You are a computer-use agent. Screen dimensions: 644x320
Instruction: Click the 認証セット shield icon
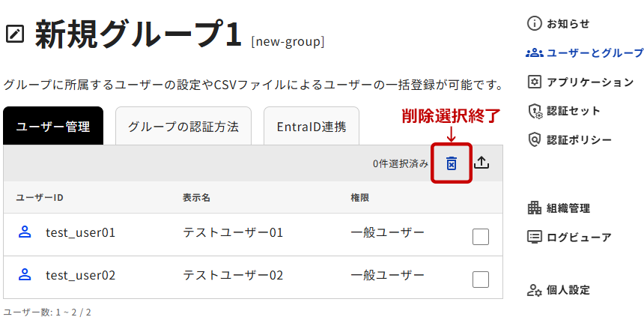534,111
